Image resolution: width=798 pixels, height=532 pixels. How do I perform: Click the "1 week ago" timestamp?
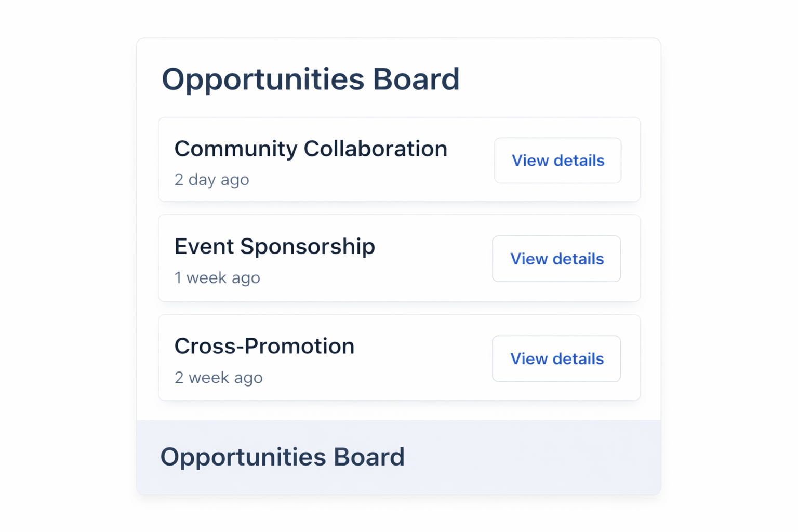coord(217,278)
